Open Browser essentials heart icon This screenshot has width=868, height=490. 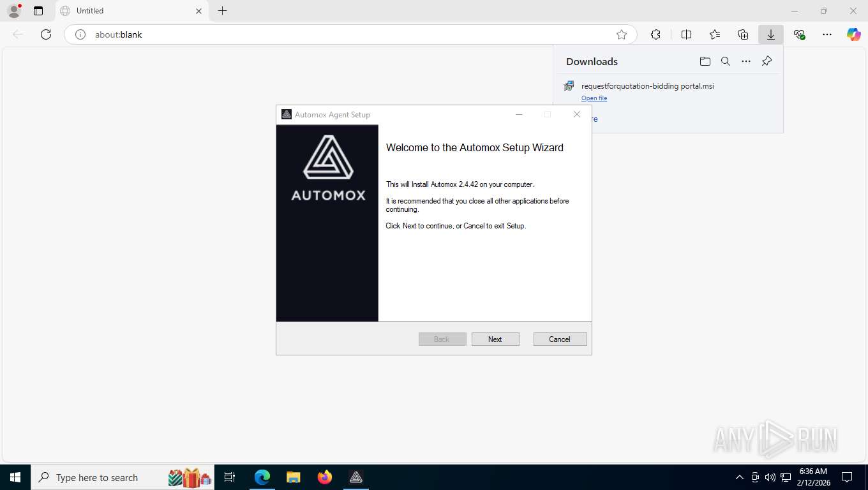coord(799,34)
